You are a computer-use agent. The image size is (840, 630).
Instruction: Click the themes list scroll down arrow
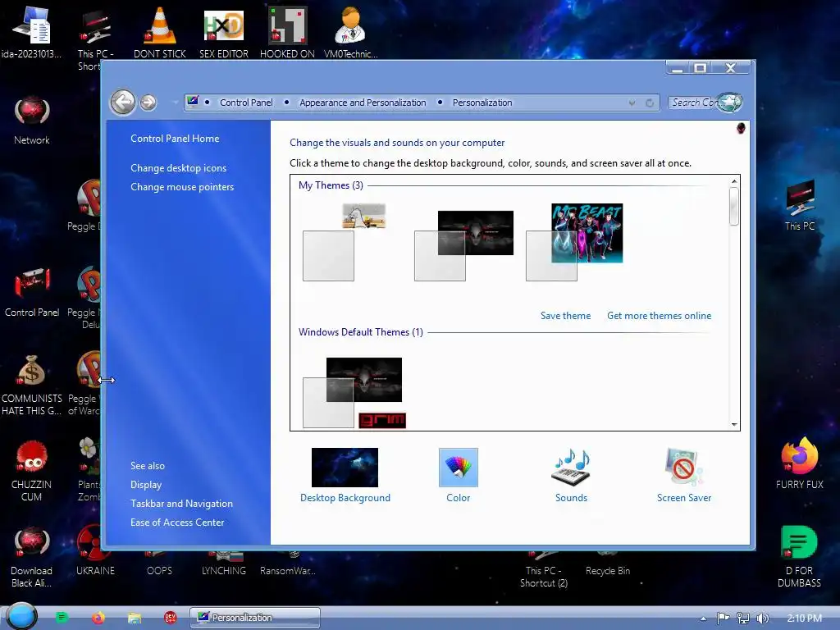click(x=734, y=424)
